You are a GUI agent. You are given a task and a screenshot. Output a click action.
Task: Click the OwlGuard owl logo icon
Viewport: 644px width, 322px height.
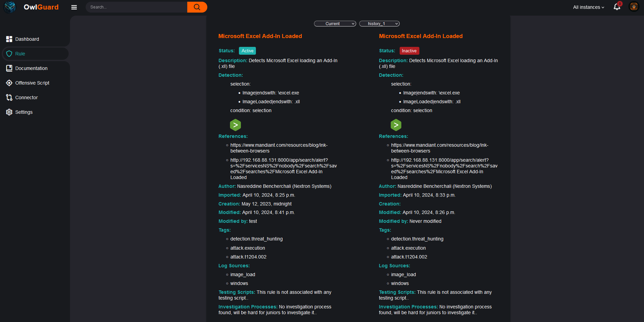(10, 7)
